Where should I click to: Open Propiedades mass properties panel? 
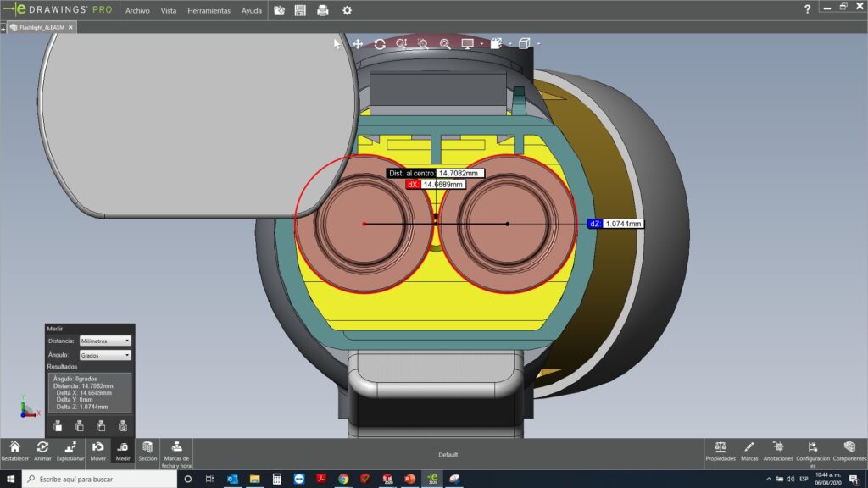click(x=720, y=451)
